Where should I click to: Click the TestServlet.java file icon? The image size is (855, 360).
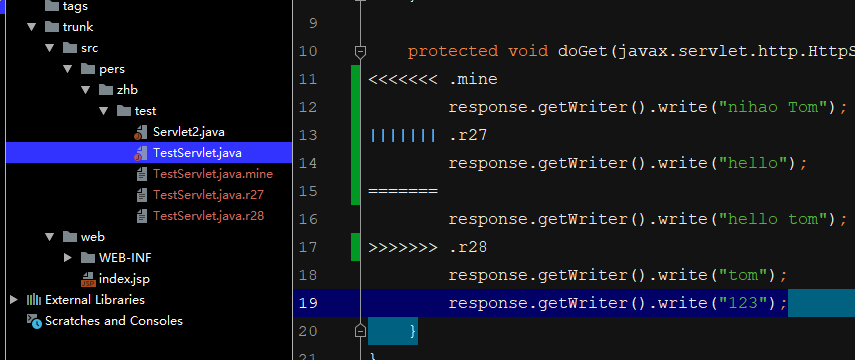pyautogui.click(x=141, y=153)
